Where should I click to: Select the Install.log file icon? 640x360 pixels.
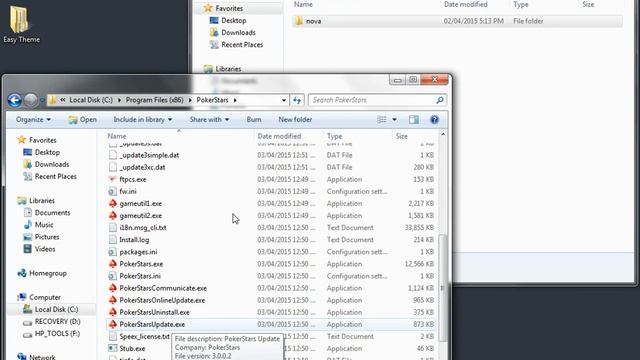[x=113, y=240]
